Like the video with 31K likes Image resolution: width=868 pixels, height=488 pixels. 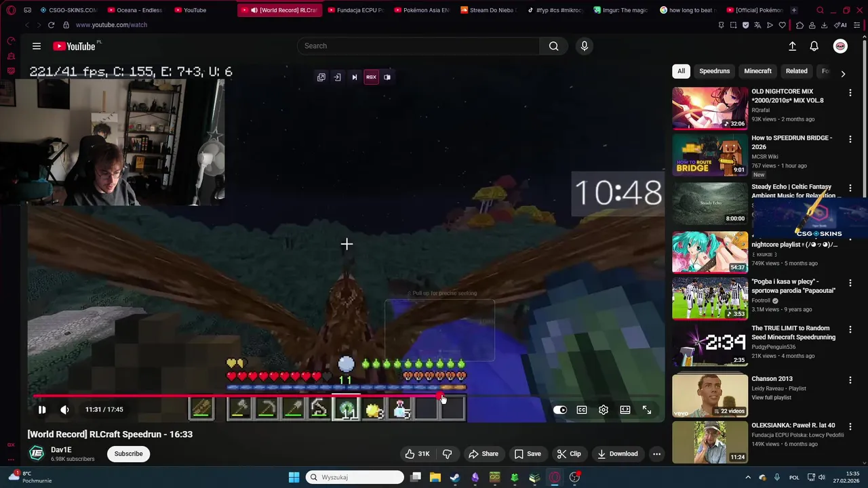click(x=417, y=453)
